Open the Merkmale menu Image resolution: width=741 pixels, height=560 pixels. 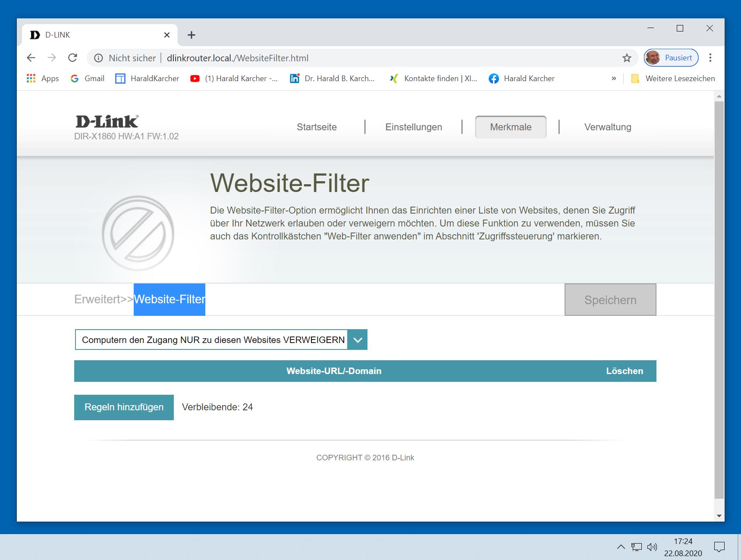[x=511, y=127]
